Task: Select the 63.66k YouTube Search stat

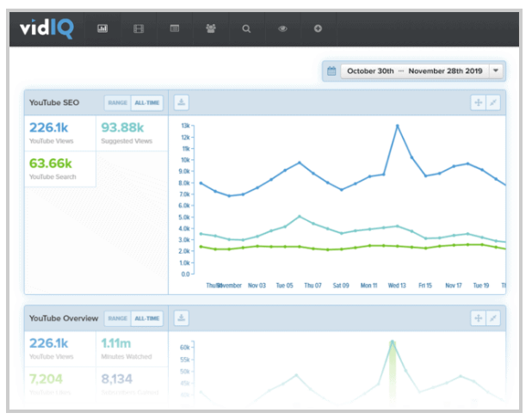Action: (60, 169)
